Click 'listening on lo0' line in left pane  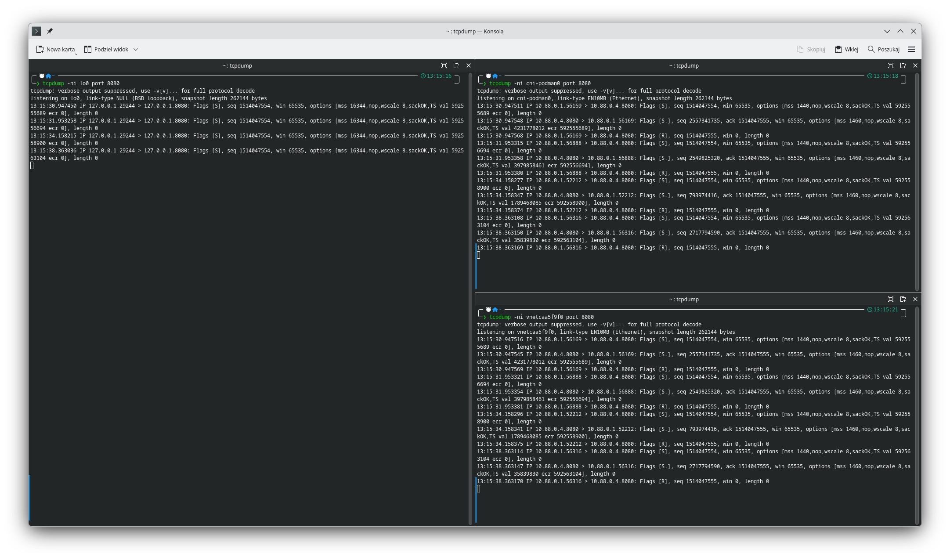tap(148, 98)
